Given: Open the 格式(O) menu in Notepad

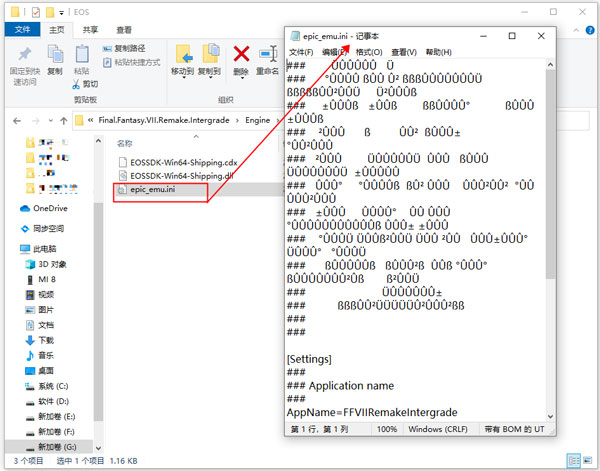Looking at the screenshot, I should point(369,52).
